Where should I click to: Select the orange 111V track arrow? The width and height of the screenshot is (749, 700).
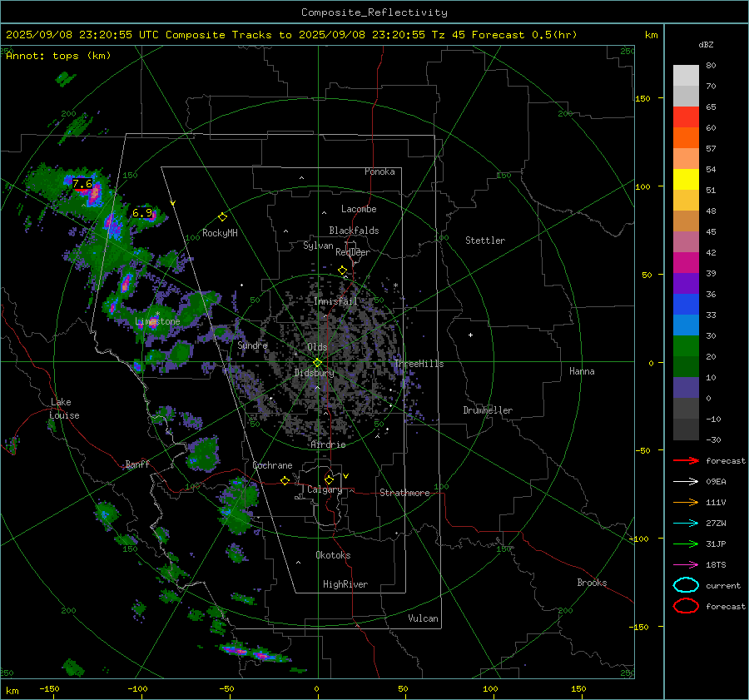(686, 502)
